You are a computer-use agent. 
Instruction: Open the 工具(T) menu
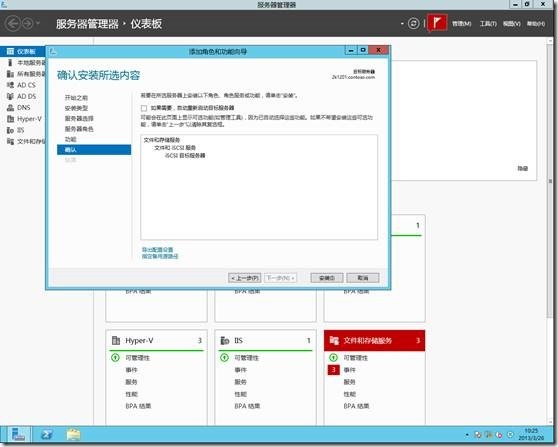point(488,23)
